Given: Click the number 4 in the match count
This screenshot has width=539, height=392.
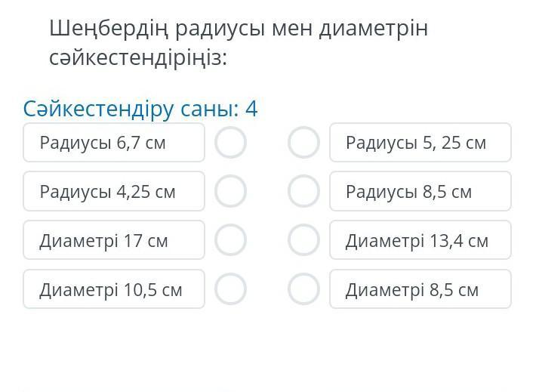Looking at the screenshot, I should 251,109.
